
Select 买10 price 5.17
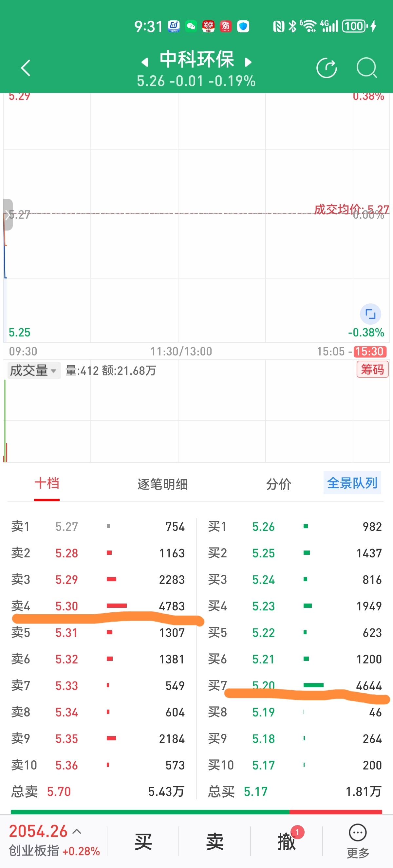pyautogui.click(x=264, y=765)
